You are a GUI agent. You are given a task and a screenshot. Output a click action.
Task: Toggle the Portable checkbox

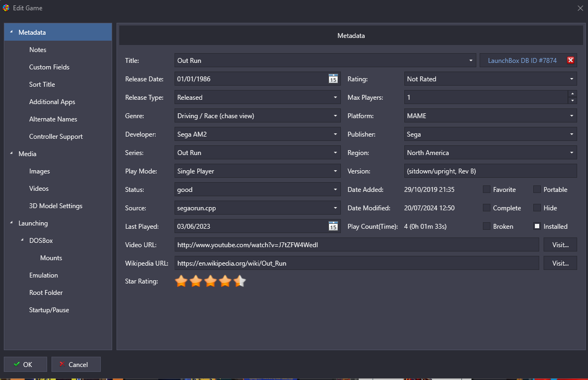tap(537, 189)
